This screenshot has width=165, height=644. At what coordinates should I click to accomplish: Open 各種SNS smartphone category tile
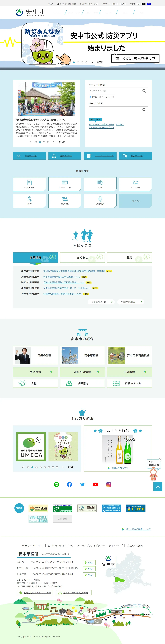(100, 201)
